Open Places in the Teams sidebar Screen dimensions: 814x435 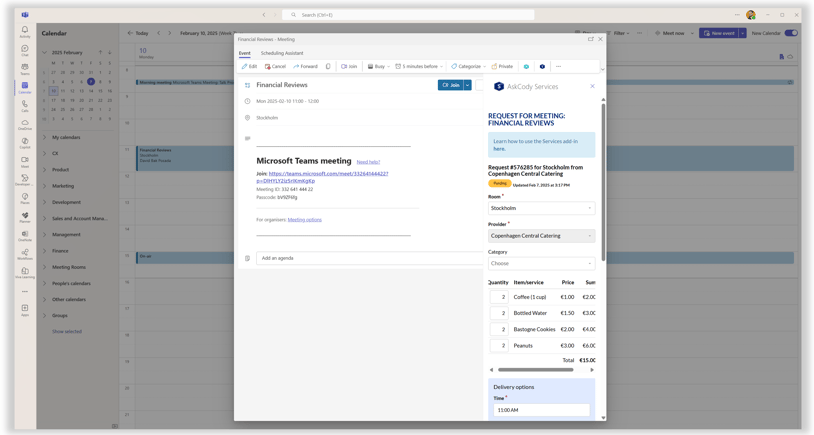(24, 199)
